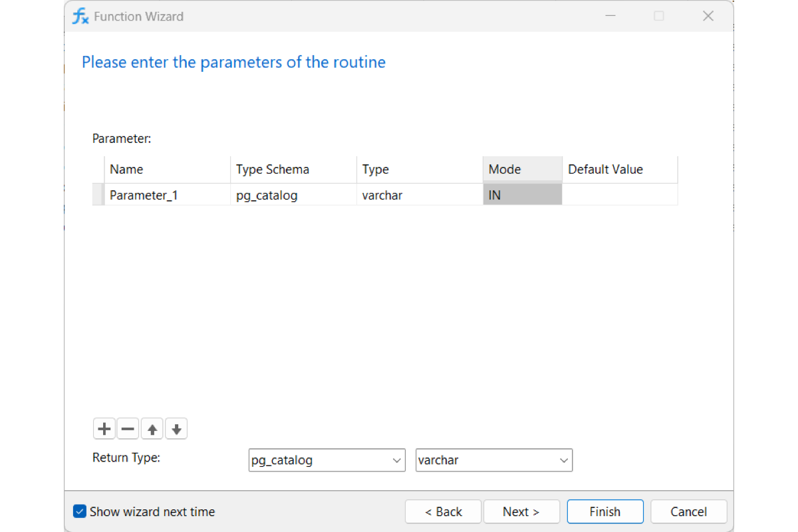
Task: Add a new parameter with plus icon
Action: tap(104, 429)
